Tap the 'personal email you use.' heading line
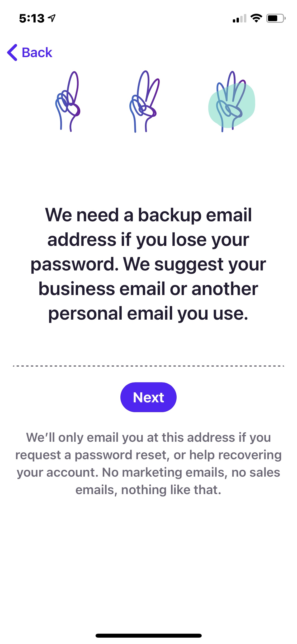297x644 pixels. 148,314
